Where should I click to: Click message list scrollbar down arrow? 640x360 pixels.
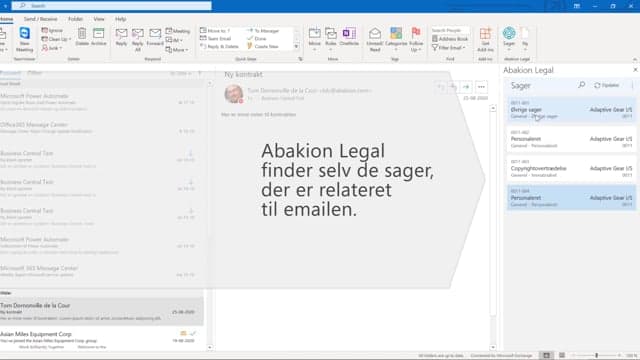(209, 347)
